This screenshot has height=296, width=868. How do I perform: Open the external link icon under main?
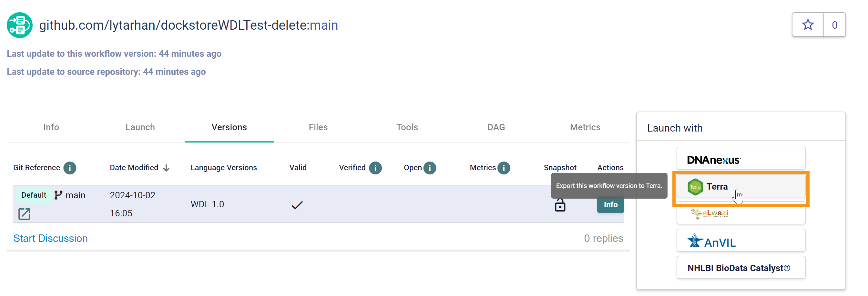coord(24,214)
